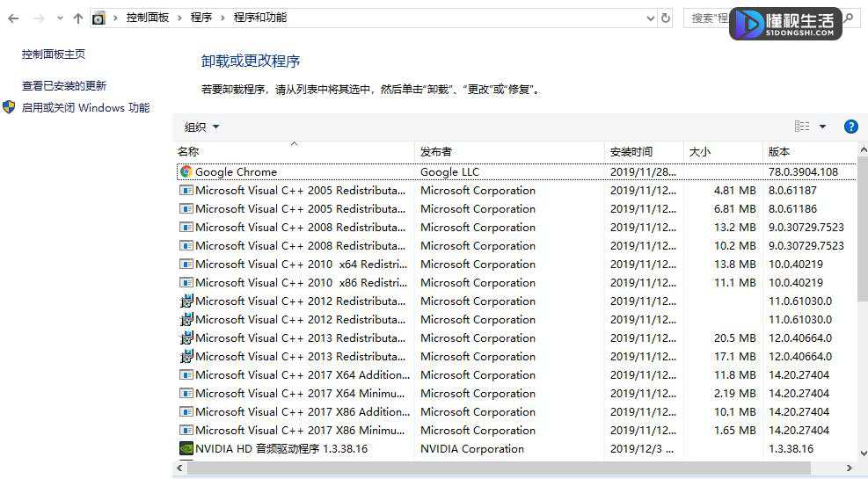Open 查看已安装的更新 link

63,86
